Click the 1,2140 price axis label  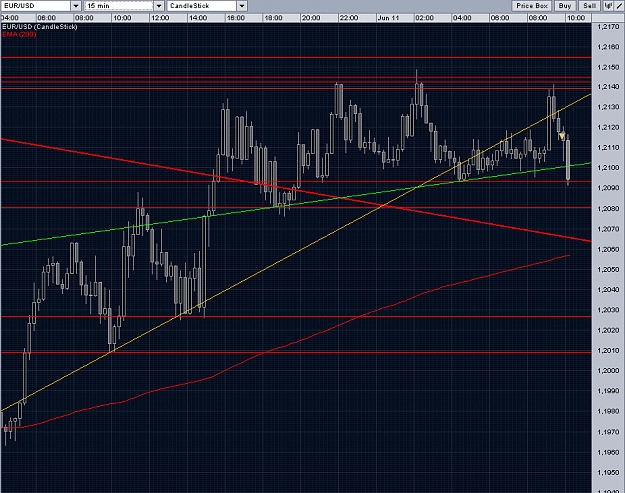point(608,87)
